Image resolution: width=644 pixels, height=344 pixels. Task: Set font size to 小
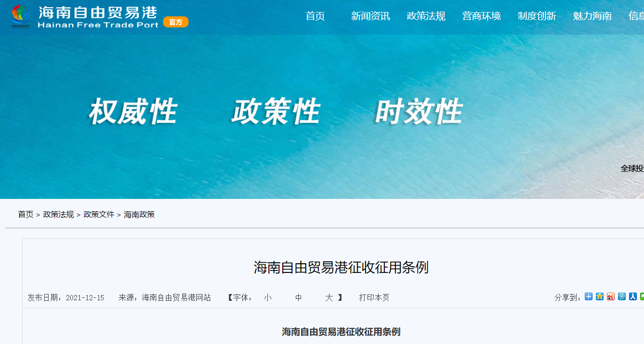(268, 298)
